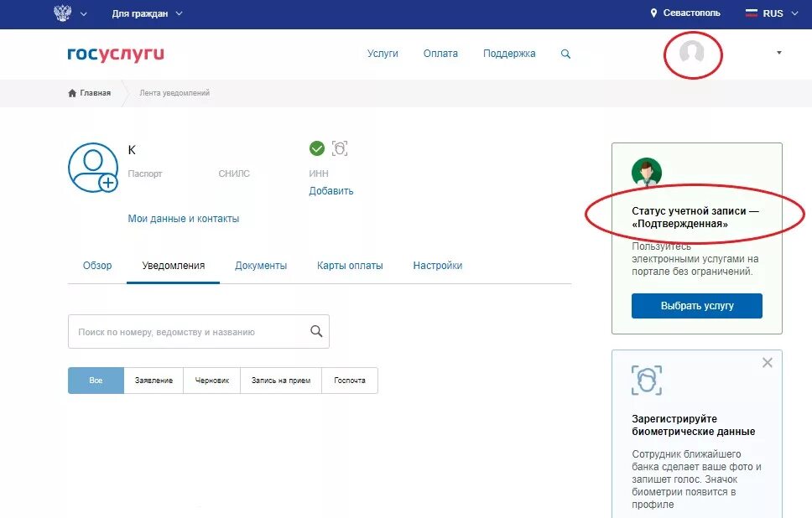Switch to the 'Документы' tab
Image resolution: width=812 pixels, height=518 pixels.
tap(261, 266)
